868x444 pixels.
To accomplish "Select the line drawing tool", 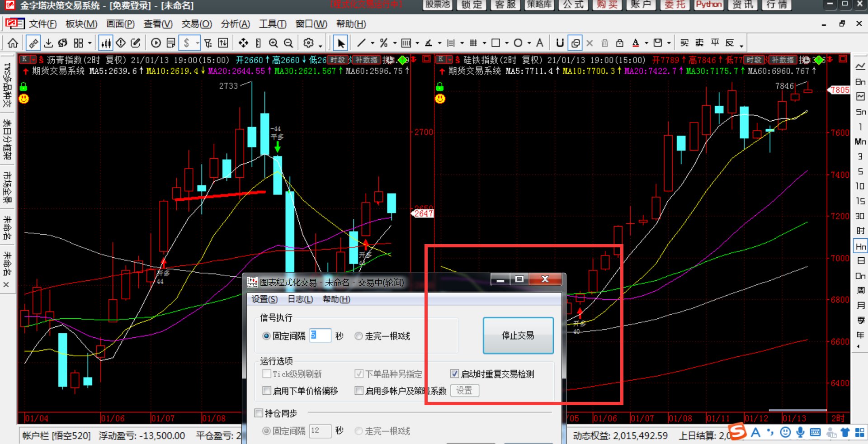I will [361, 43].
